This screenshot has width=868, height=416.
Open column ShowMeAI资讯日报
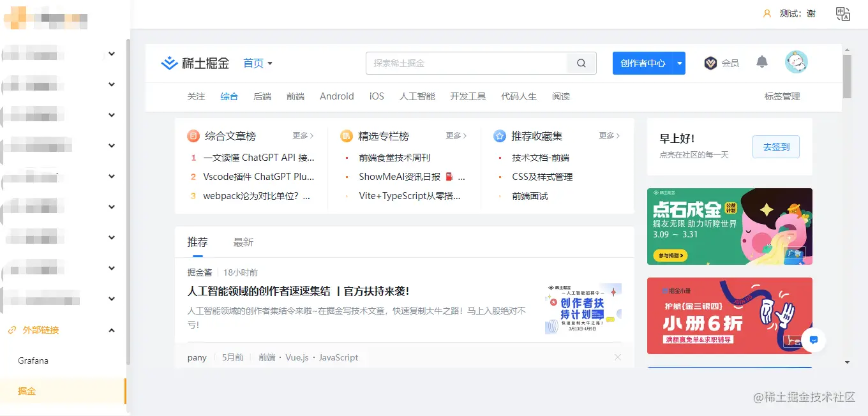[x=412, y=177]
